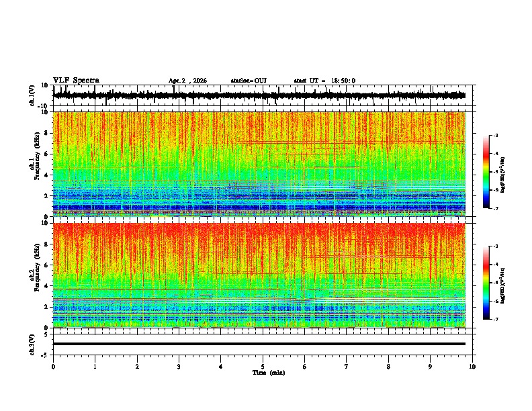Click the ch.1 spectrogram color bar

coord(486,172)
